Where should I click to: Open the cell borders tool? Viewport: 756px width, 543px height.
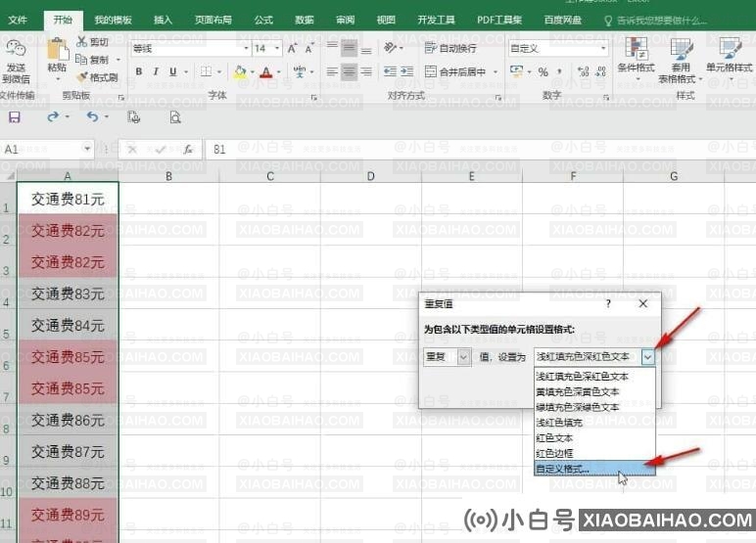point(206,71)
